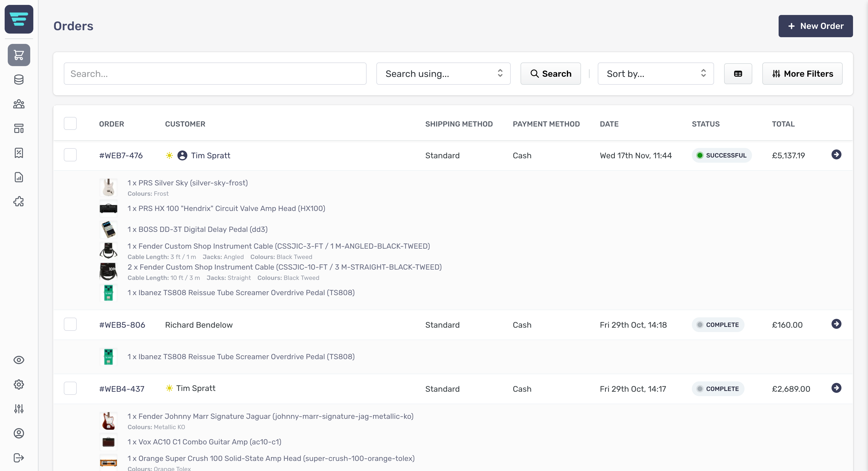Open order #WEB5-806 with its arrow icon
Image resolution: width=868 pixels, height=471 pixels.
click(x=836, y=324)
